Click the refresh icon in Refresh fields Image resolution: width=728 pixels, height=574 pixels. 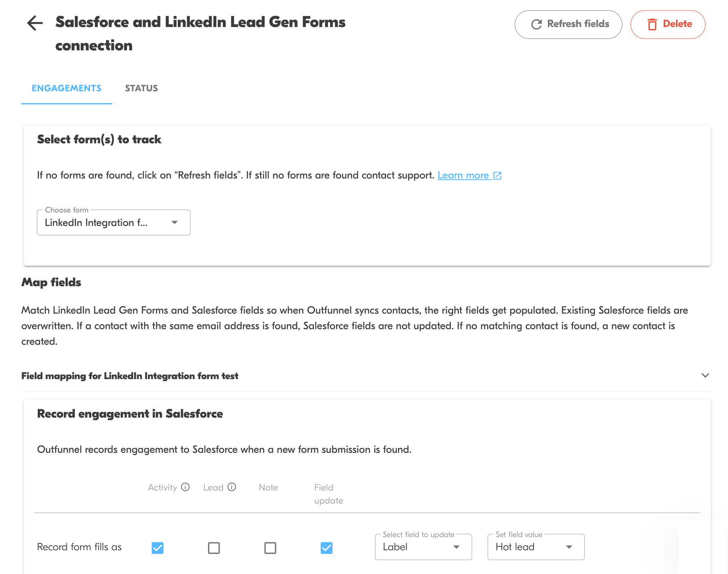[x=536, y=25]
